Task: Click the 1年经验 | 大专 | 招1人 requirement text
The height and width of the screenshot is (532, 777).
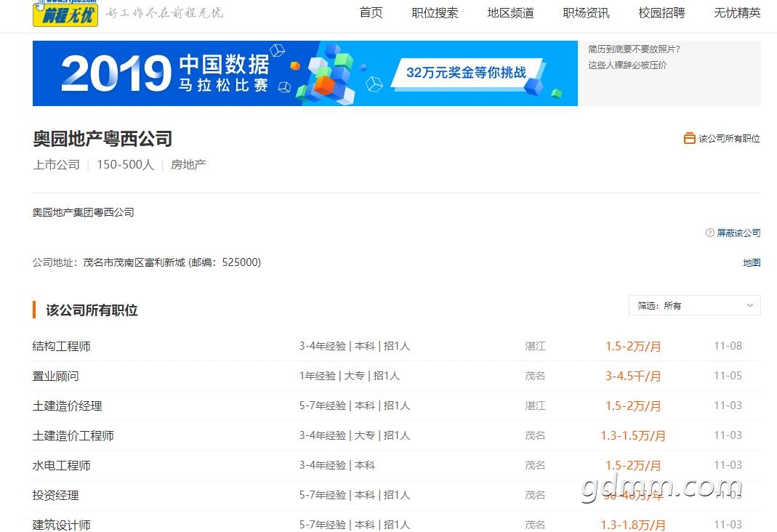Action: (x=350, y=376)
